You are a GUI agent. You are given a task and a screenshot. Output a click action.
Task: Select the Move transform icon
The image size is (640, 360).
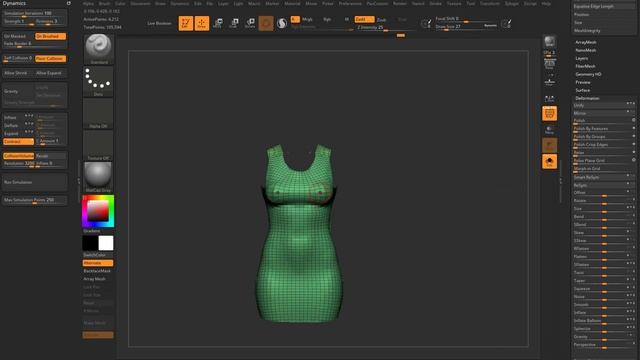[x=218, y=23]
